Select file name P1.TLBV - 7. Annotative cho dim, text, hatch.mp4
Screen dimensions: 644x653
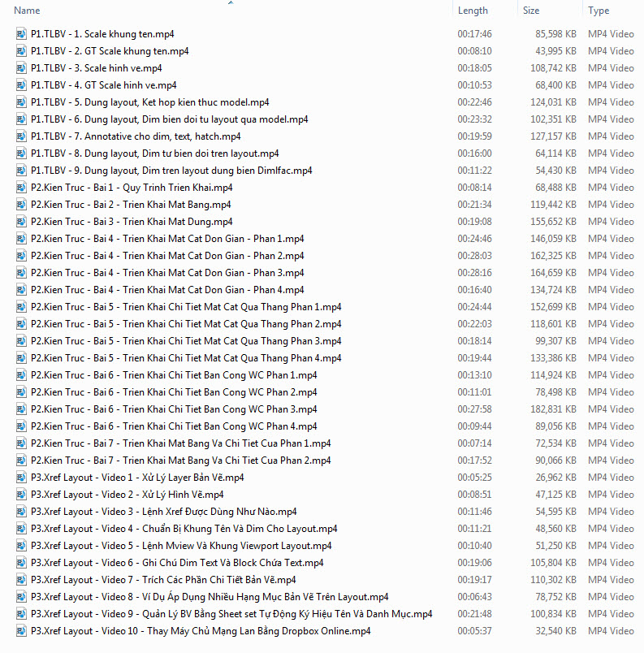(136, 136)
